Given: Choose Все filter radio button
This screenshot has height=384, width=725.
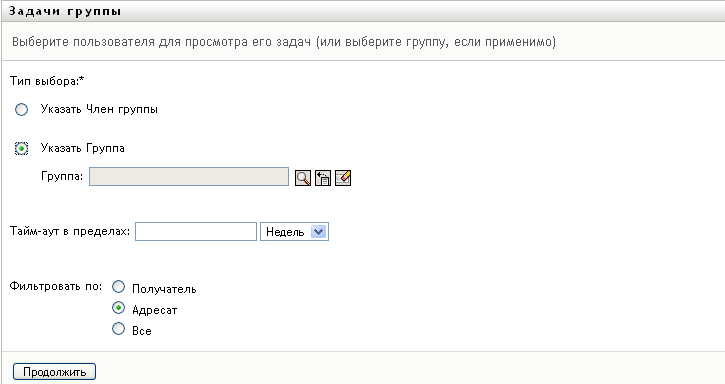Looking at the screenshot, I should (x=118, y=329).
